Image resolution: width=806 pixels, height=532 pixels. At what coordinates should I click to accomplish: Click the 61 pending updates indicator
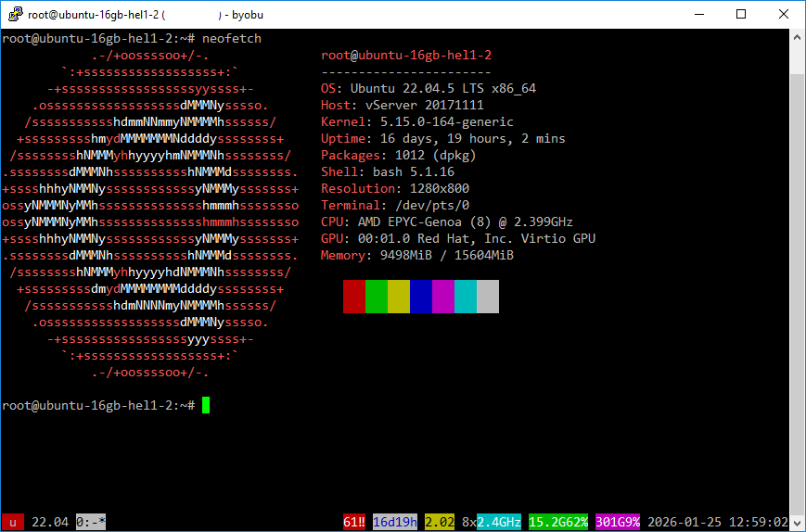[353, 522]
